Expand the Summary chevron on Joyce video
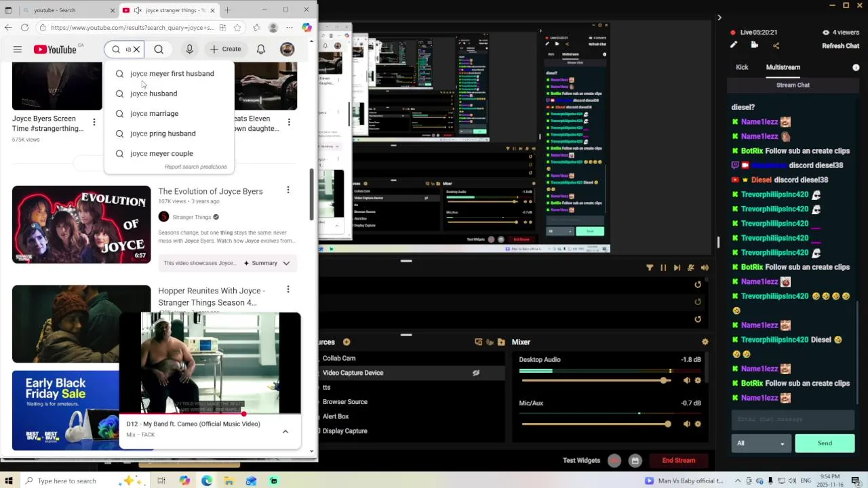The width and height of the screenshot is (868, 488). (x=286, y=263)
